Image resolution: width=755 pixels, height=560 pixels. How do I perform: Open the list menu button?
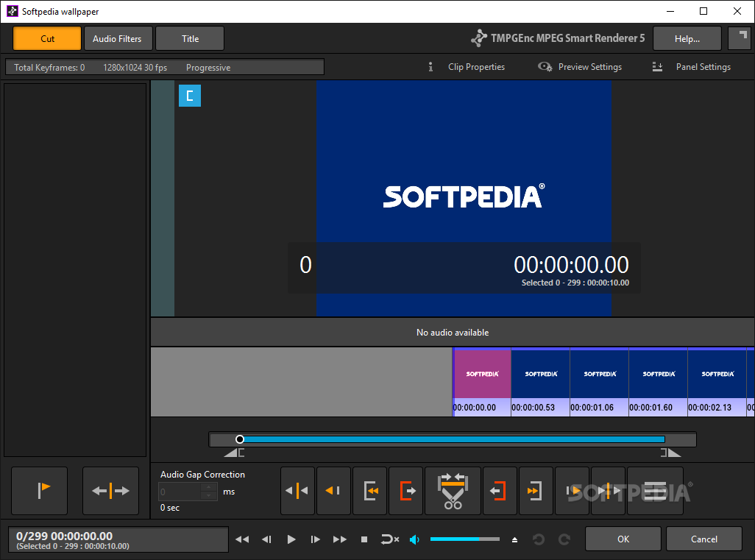tap(655, 491)
